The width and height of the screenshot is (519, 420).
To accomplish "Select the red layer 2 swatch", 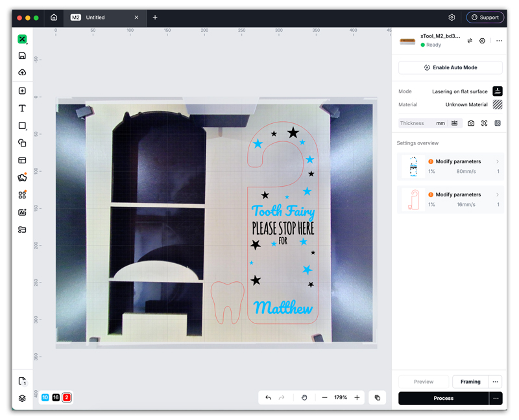I will [67, 397].
